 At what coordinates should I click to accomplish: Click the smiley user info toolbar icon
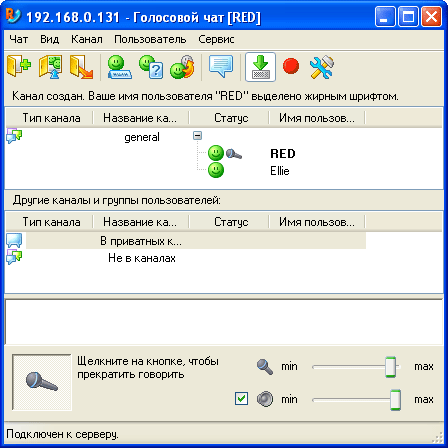pyautogui.click(x=119, y=67)
